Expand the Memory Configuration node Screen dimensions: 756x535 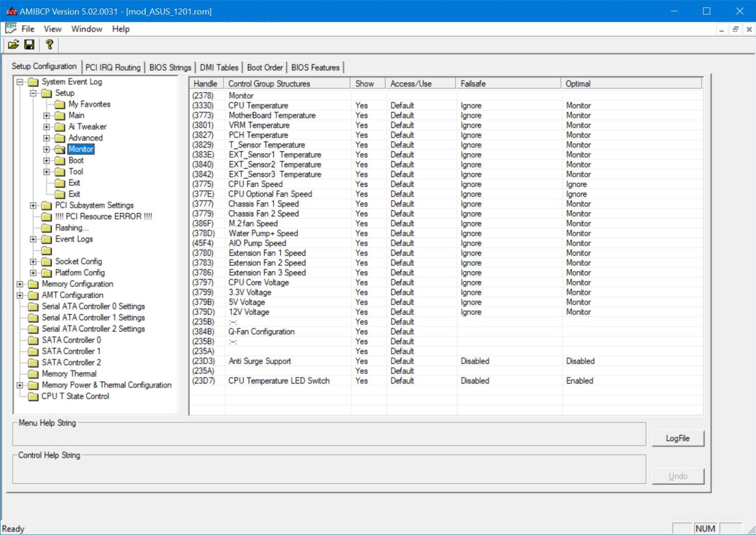point(20,284)
